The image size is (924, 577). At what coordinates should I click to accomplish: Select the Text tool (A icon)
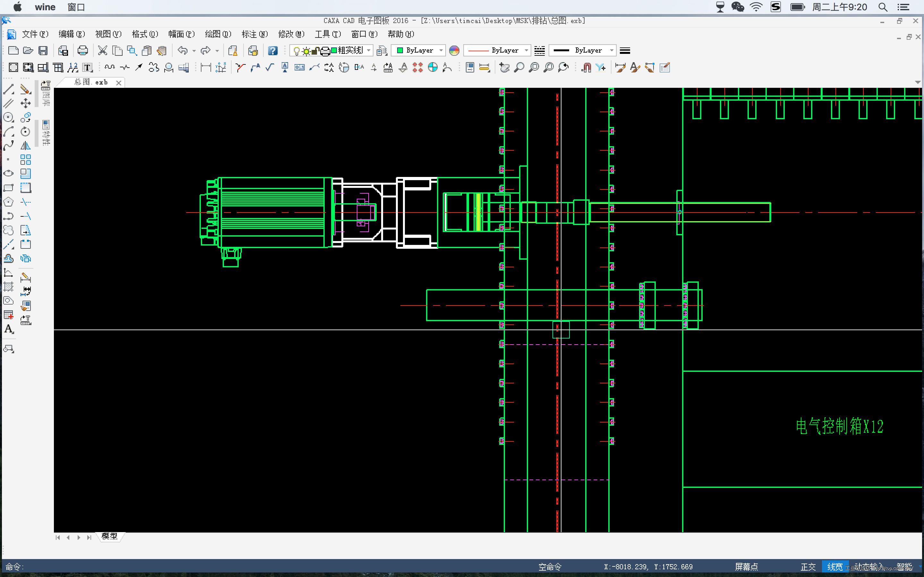click(x=8, y=329)
